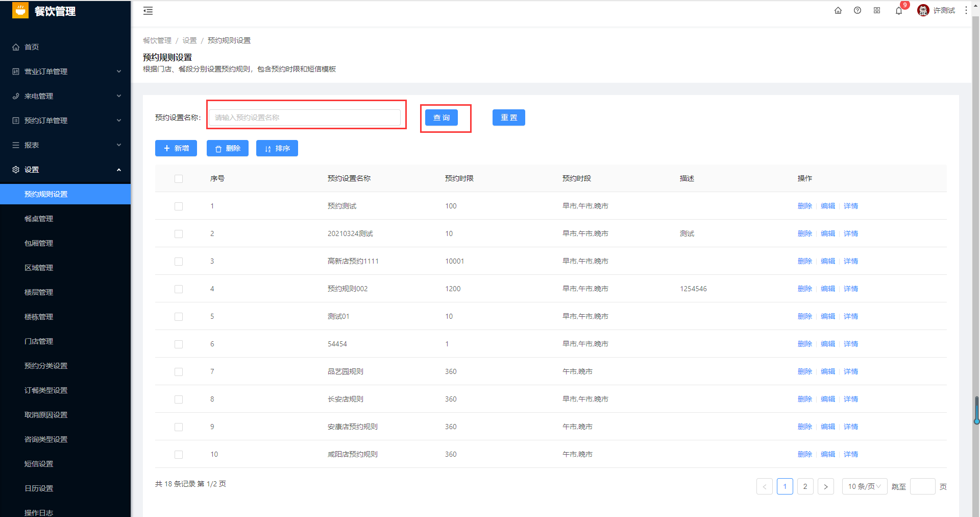This screenshot has width=980, height=517.
Task: Go to the next page arrow
Action: pos(826,486)
